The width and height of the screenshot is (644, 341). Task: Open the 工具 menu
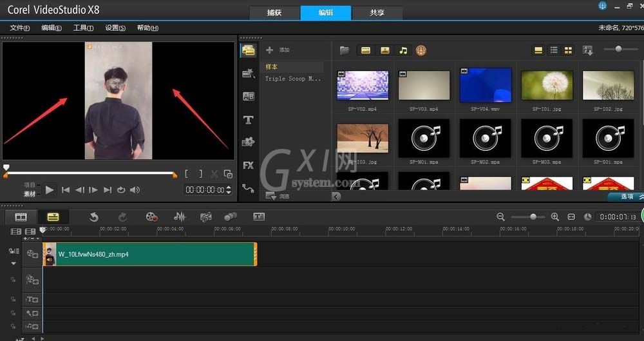[x=83, y=28]
